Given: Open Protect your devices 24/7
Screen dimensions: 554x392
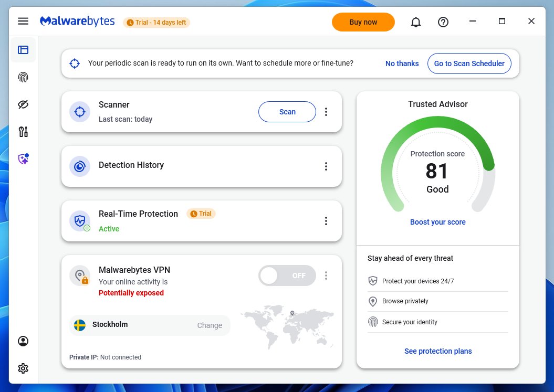Looking at the screenshot, I should click(438, 281).
